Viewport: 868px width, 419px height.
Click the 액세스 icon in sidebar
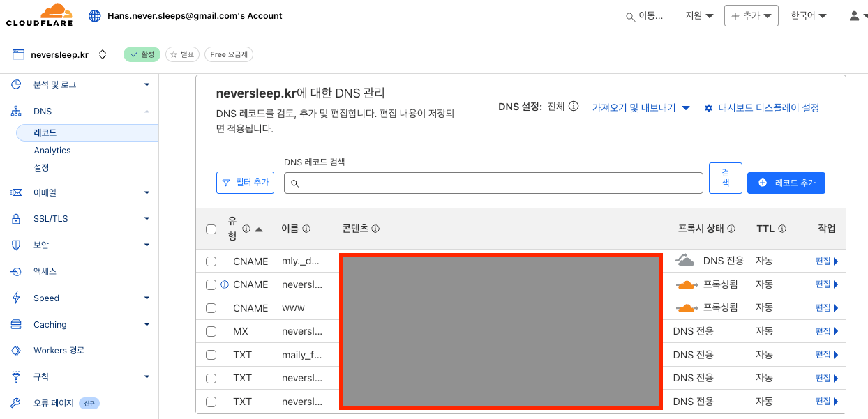[x=16, y=272]
